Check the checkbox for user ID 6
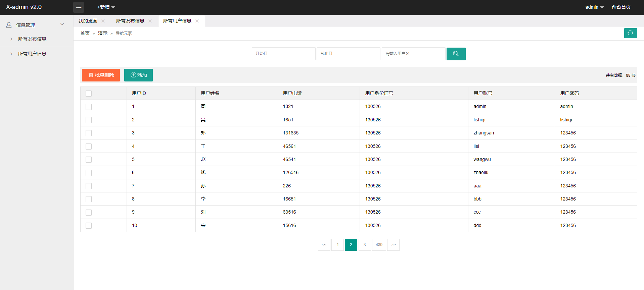This screenshot has height=290, width=644. pyautogui.click(x=89, y=173)
